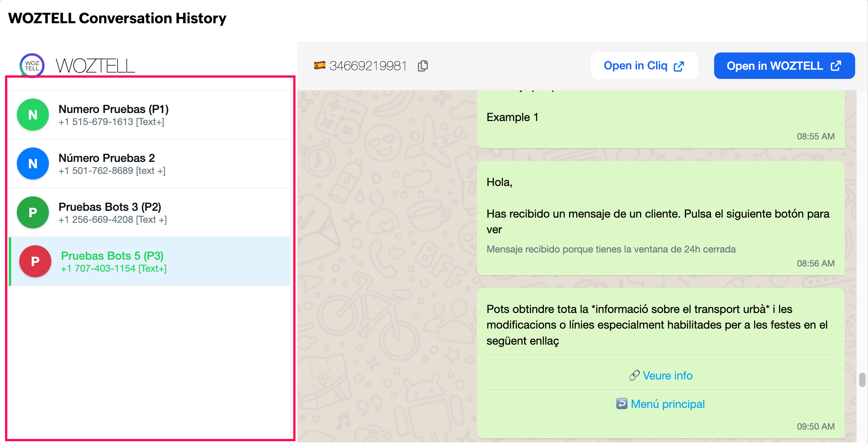
Task: Click the Spanish flag icon beside number
Action: 319,65
